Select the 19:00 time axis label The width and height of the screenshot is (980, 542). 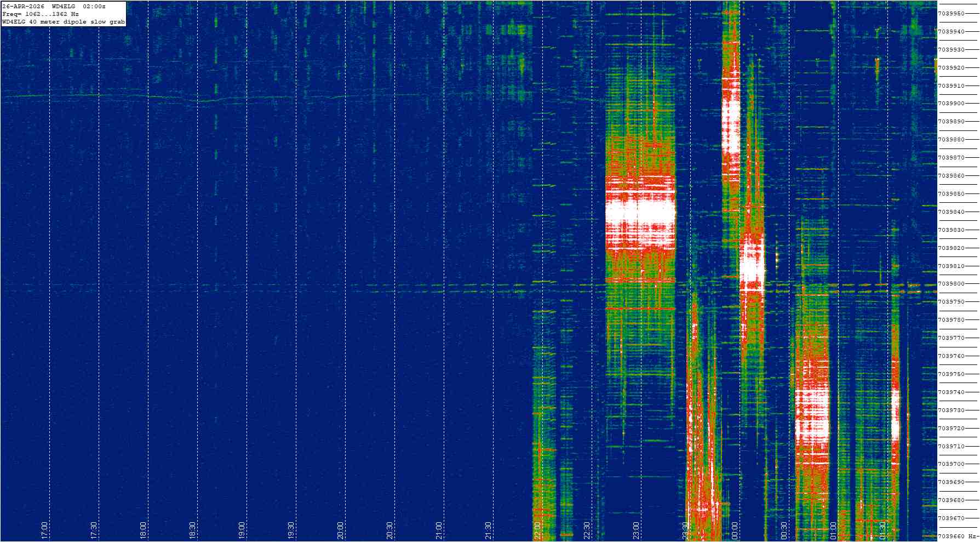click(x=242, y=530)
